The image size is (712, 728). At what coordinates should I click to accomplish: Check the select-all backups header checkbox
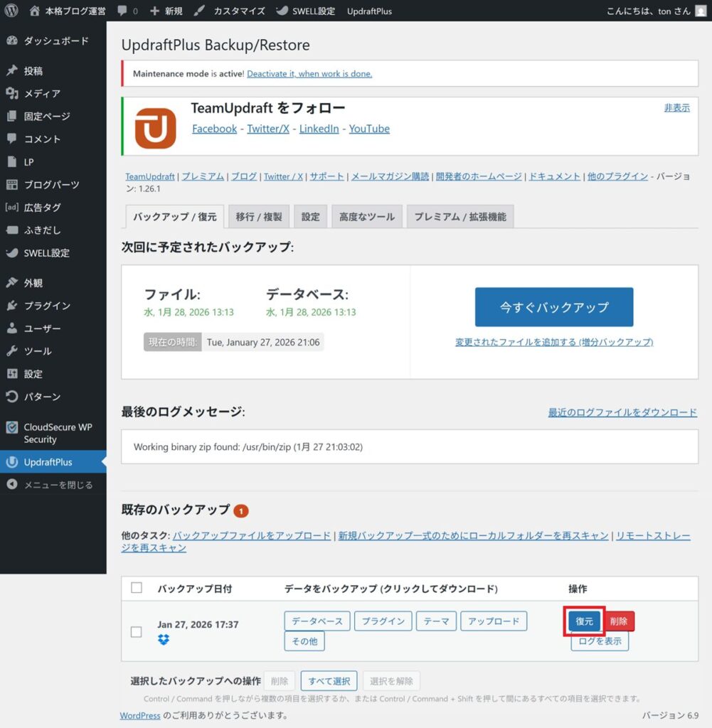[x=137, y=588]
